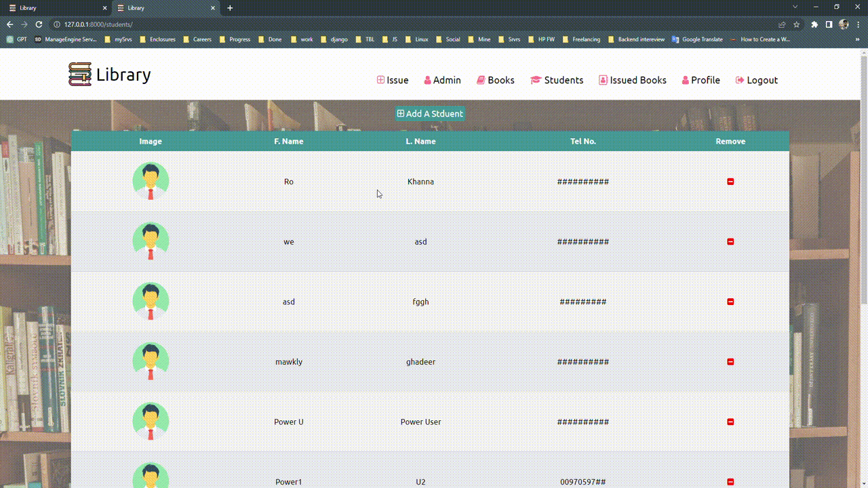Click the Library site title

coord(123,75)
